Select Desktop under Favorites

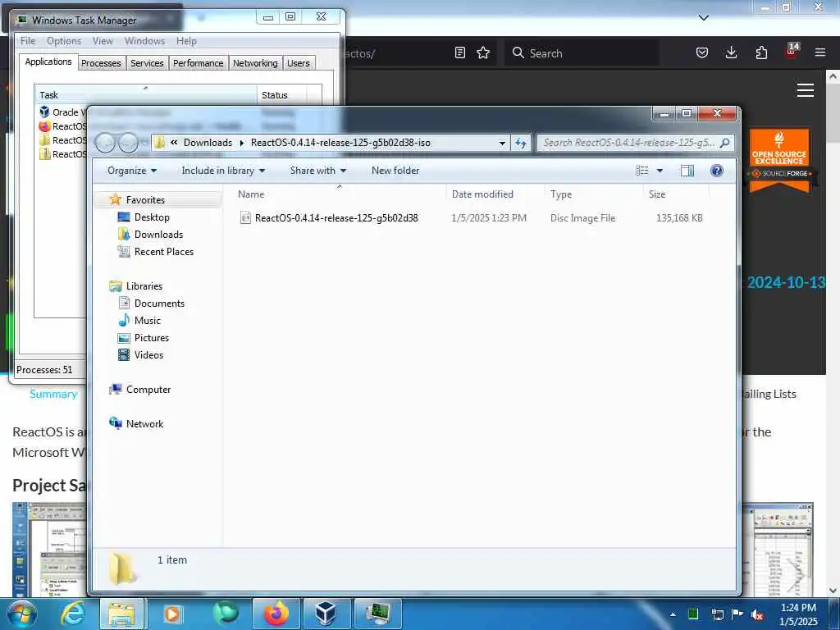pos(152,217)
